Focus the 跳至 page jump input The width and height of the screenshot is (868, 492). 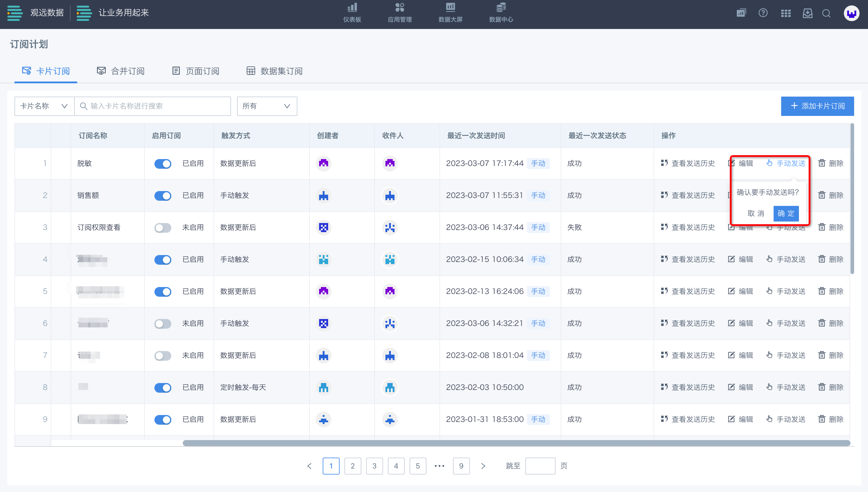540,466
